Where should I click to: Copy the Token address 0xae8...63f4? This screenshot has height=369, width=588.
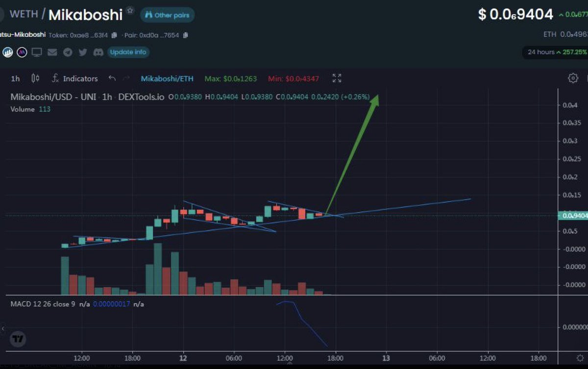(x=114, y=35)
